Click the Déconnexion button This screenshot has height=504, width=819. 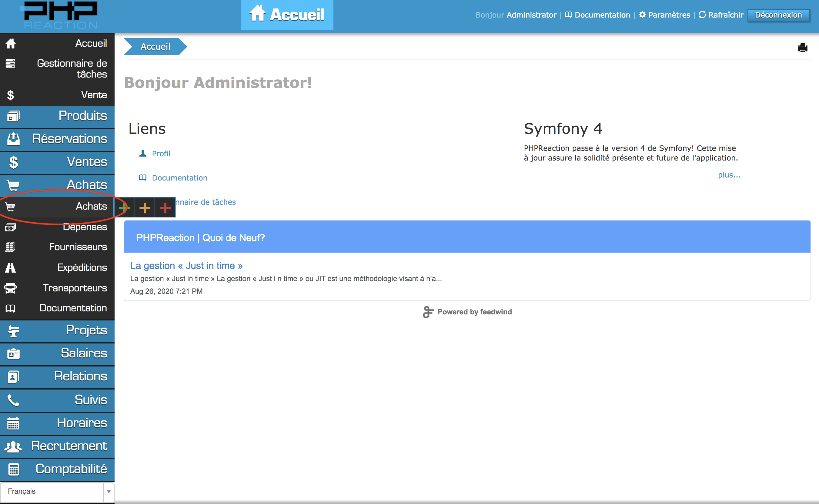(x=778, y=15)
